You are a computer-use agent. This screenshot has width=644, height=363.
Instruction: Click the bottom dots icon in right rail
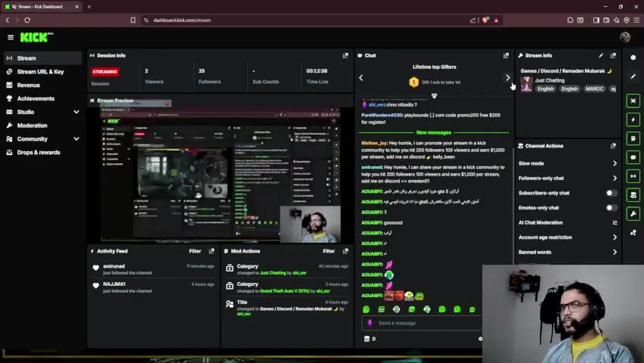pyautogui.click(x=633, y=232)
